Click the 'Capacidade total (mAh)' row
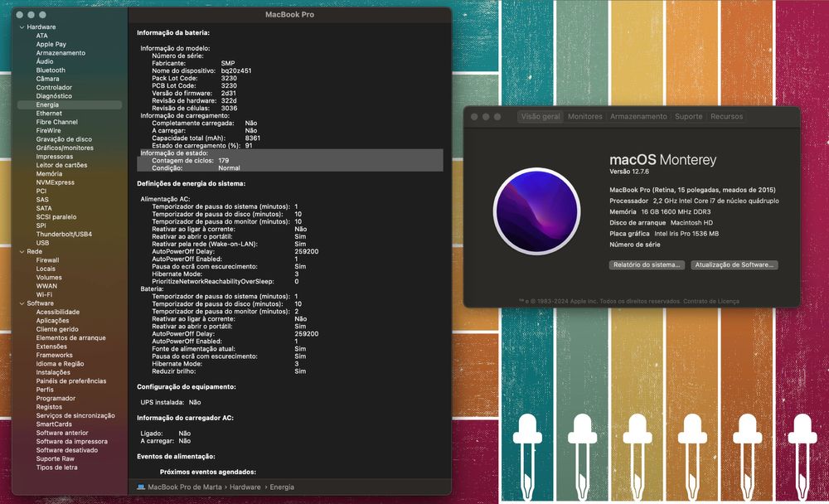The width and height of the screenshot is (829, 504). point(206,138)
